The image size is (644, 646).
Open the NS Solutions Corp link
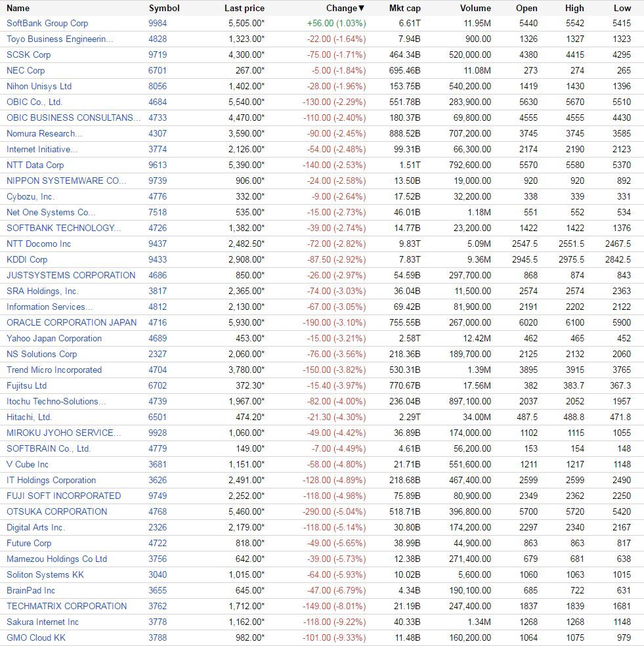[41, 355]
